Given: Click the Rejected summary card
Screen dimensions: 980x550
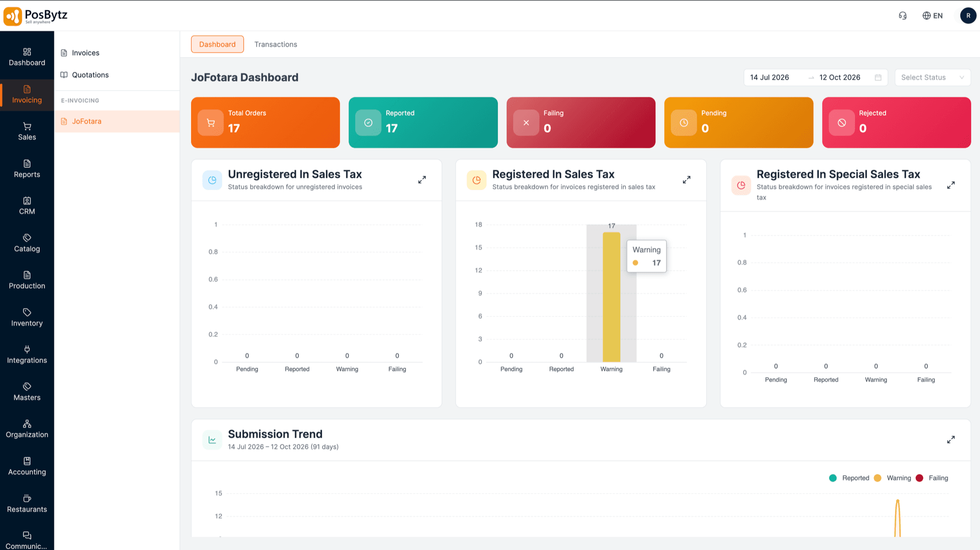Looking at the screenshot, I should [x=896, y=122].
